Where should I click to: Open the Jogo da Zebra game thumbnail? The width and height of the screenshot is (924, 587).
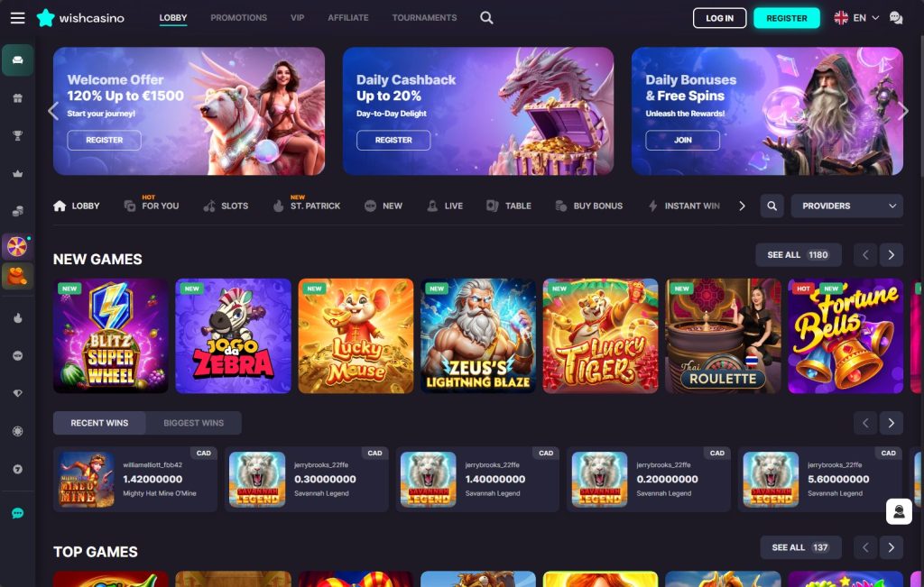234,335
